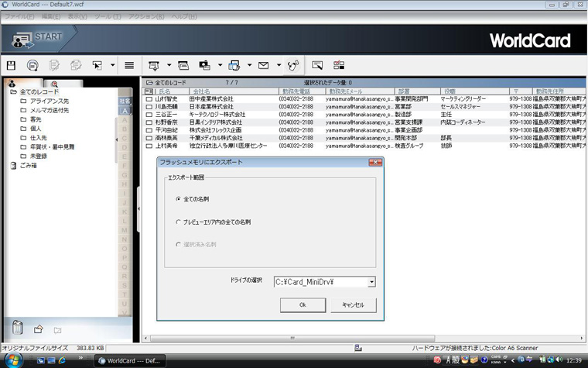Click the greyed delete category icon
The height and width of the screenshot is (368, 588).
57,331
